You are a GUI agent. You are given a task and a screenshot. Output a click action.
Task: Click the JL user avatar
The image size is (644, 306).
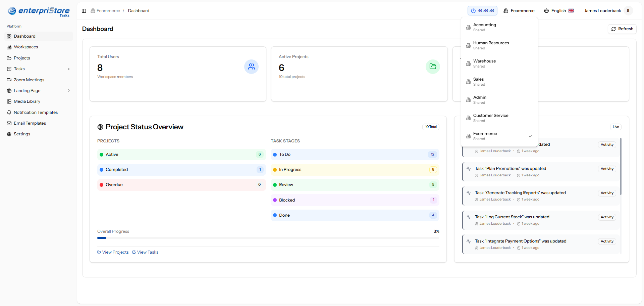pos(628,11)
